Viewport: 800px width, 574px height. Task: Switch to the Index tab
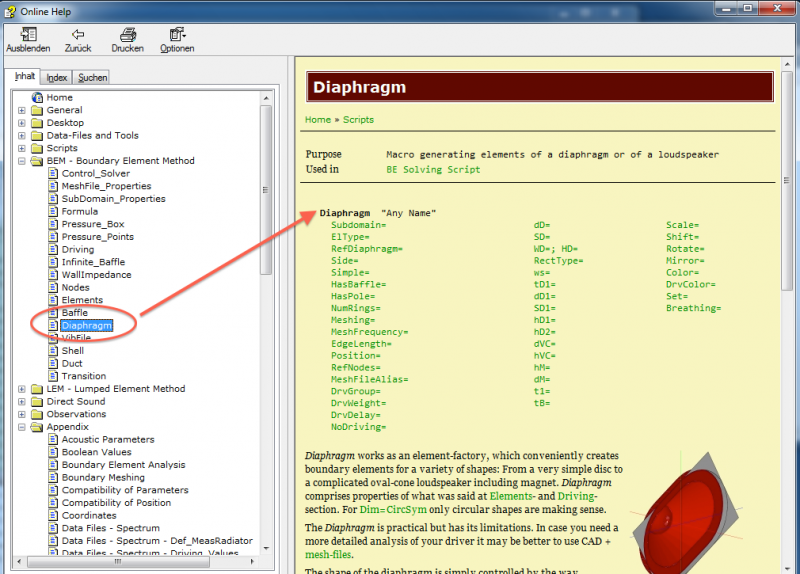point(57,77)
